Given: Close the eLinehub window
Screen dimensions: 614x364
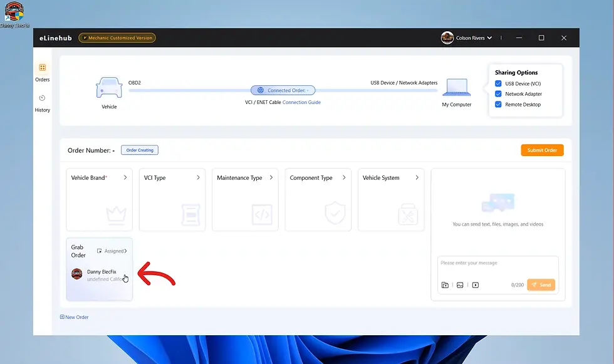Looking at the screenshot, I should tap(564, 38).
